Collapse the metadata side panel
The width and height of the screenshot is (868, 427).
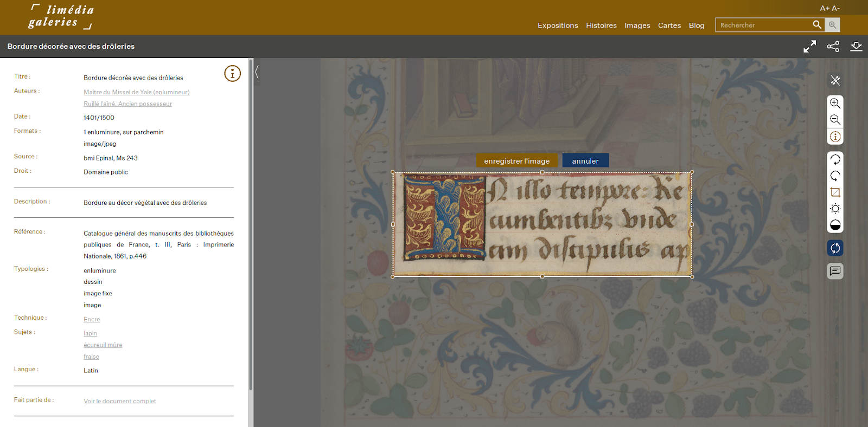[x=257, y=72]
